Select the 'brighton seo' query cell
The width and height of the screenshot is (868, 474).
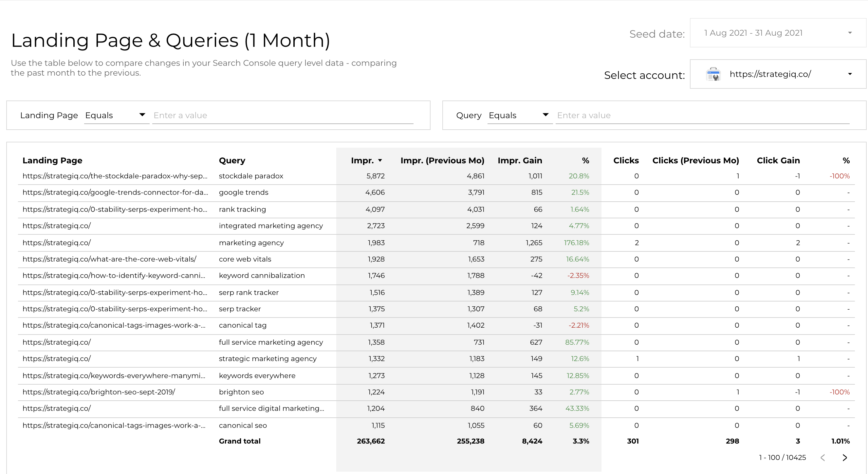241,392
